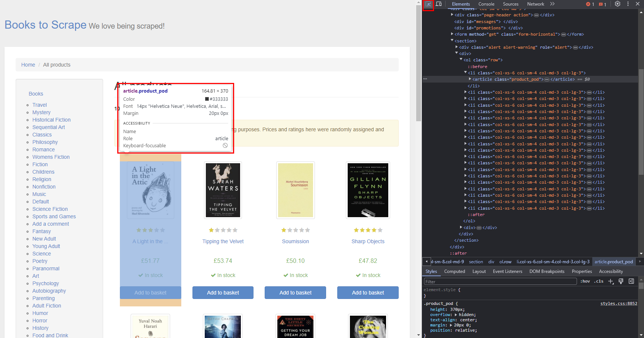644x338 pixels.
Task: Toggle the .cls element classes button
Action: click(x=599, y=281)
